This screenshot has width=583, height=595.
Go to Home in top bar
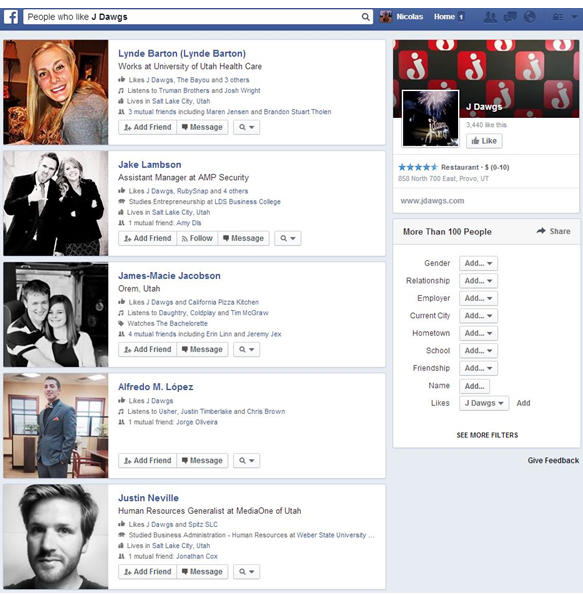pyautogui.click(x=444, y=17)
